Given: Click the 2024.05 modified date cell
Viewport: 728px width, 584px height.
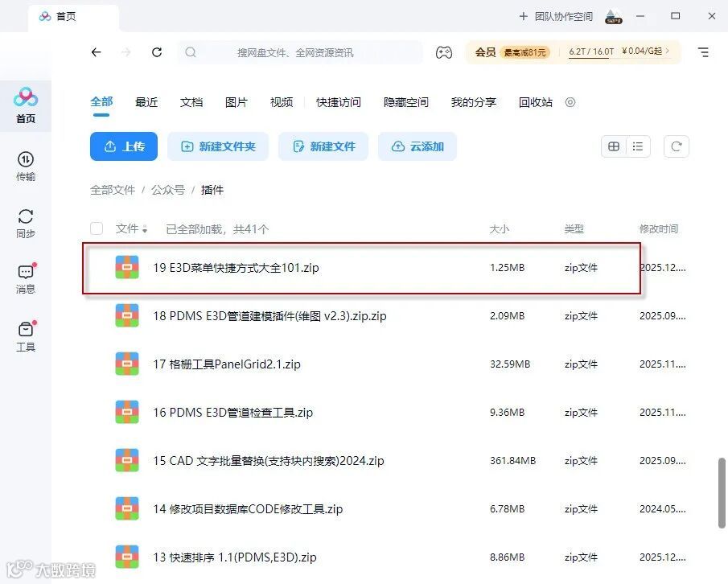Looking at the screenshot, I should pos(663,509).
